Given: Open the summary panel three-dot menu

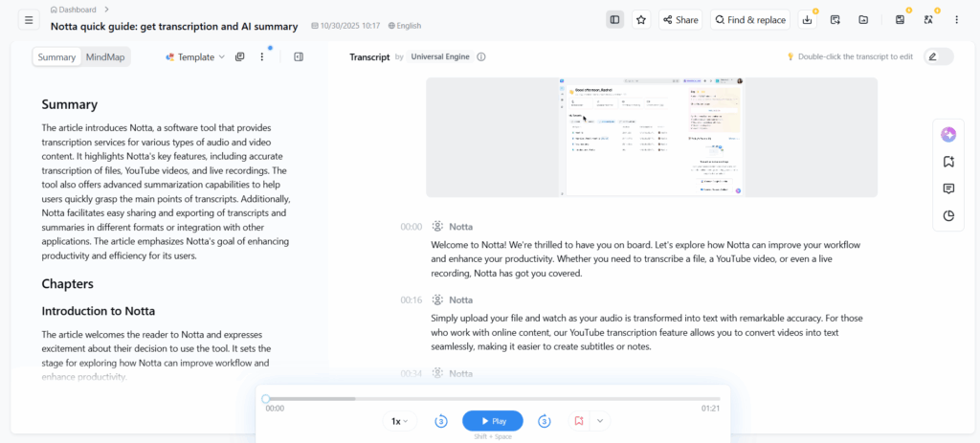Looking at the screenshot, I should tap(262, 56).
